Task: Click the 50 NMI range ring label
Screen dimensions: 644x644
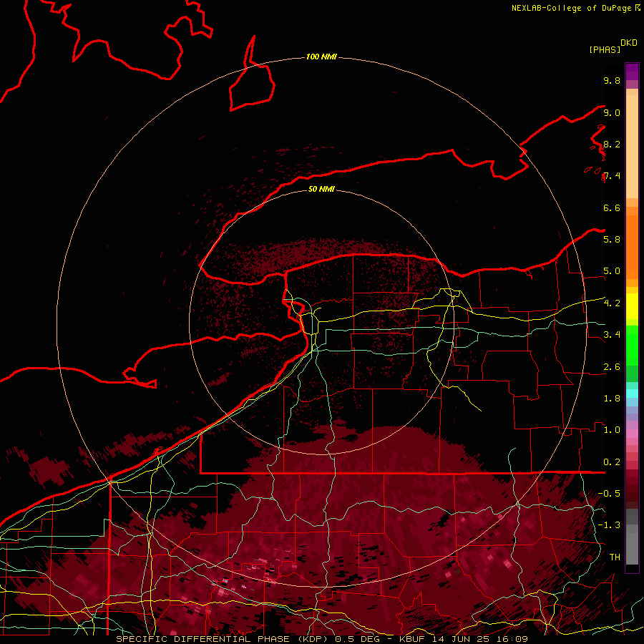Action: (321, 189)
